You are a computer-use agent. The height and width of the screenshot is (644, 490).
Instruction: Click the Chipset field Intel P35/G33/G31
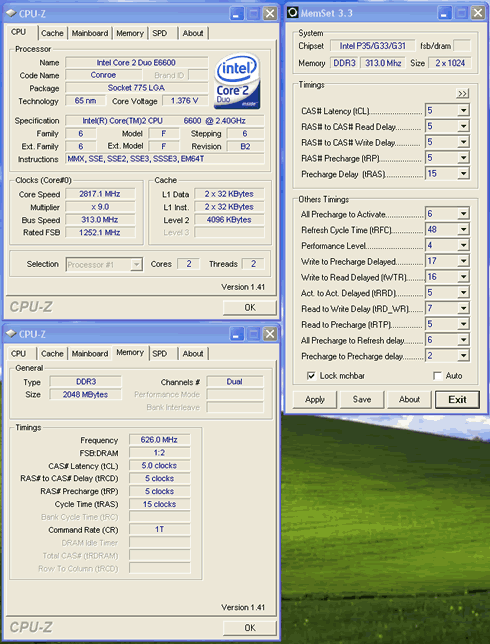coord(372,46)
